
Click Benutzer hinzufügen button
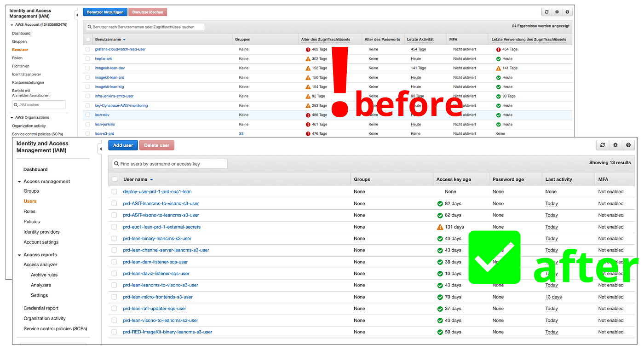click(105, 12)
